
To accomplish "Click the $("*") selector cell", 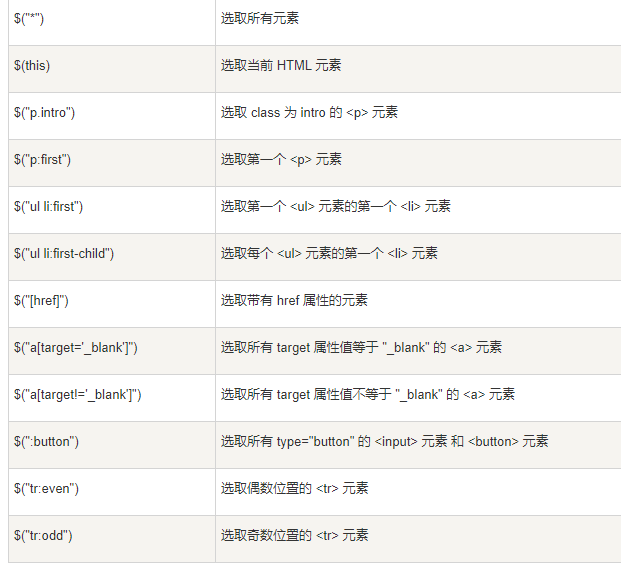I will tap(31, 18).
